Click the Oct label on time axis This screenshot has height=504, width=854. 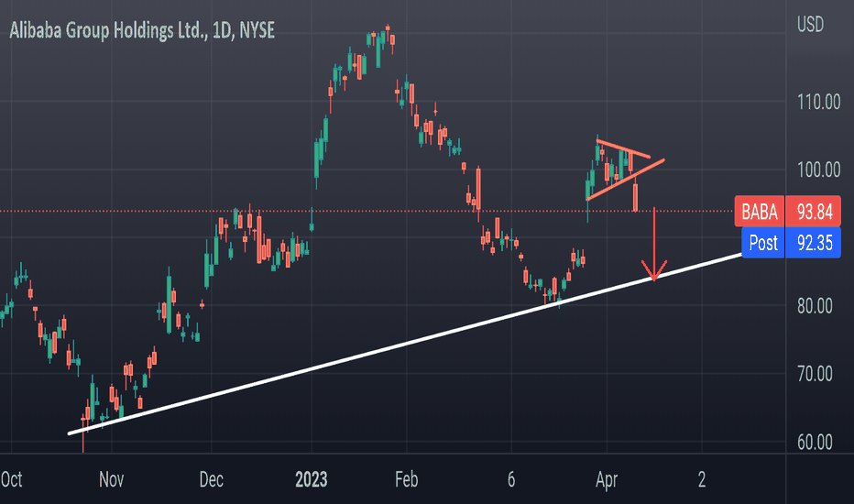(11, 479)
